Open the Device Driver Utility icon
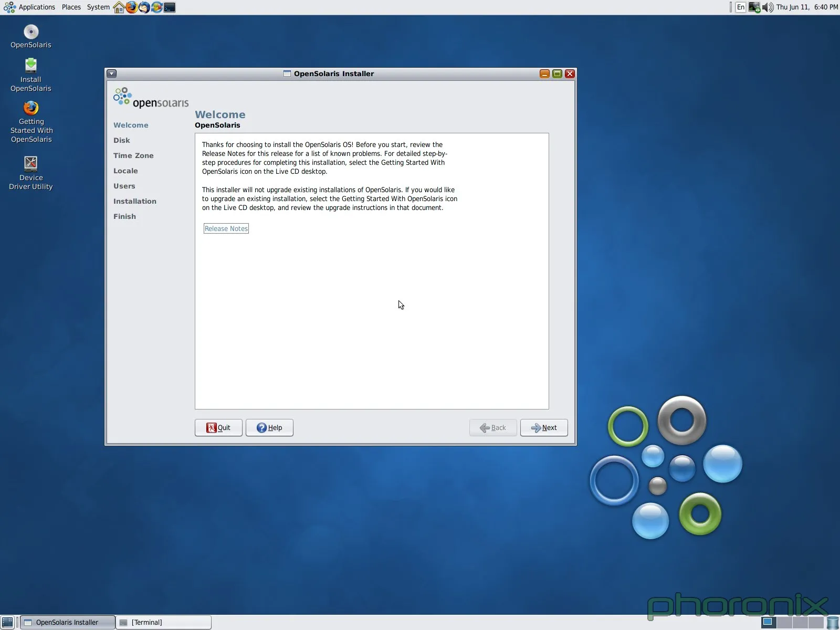The height and width of the screenshot is (630, 840). (x=31, y=173)
